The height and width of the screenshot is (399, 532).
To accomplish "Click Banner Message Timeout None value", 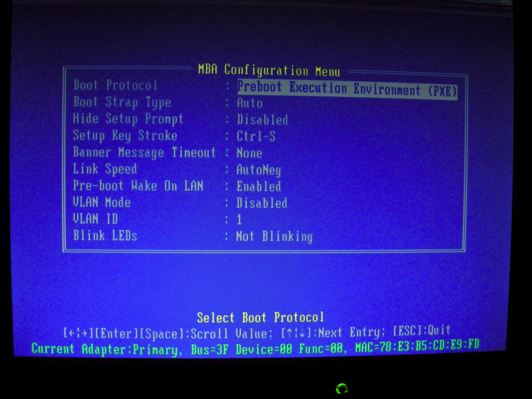I will point(249,153).
